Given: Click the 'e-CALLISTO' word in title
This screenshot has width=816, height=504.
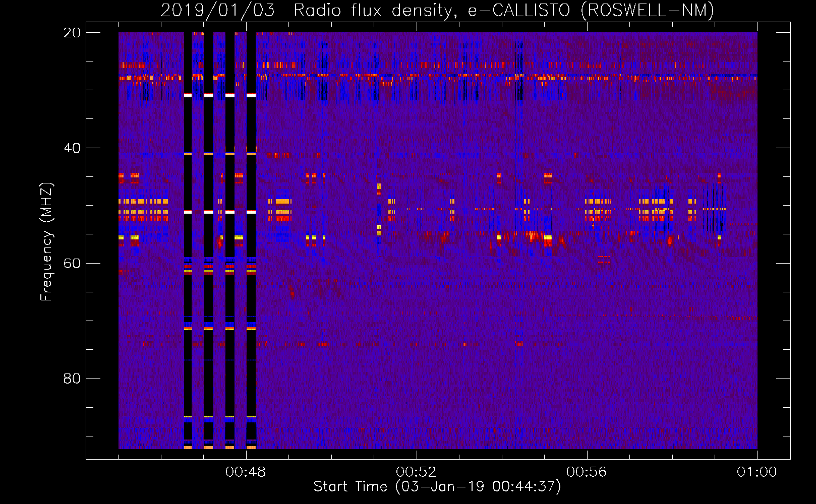Looking at the screenshot, I should pyautogui.click(x=519, y=10).
